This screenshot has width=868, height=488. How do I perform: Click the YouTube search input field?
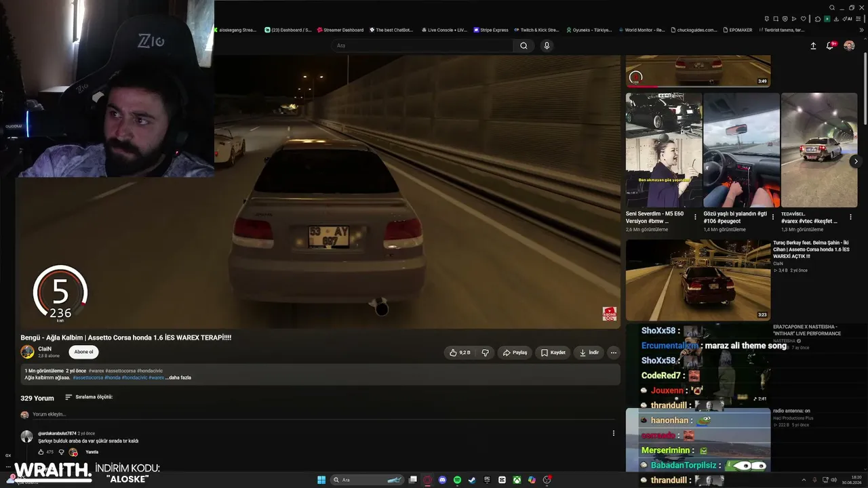click(423, 45)
